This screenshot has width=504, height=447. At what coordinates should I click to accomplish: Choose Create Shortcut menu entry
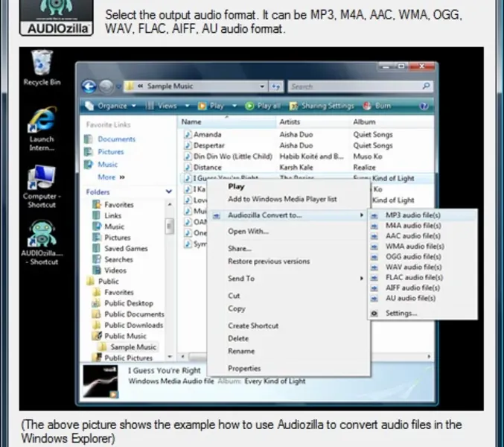[x=253, y=326]
